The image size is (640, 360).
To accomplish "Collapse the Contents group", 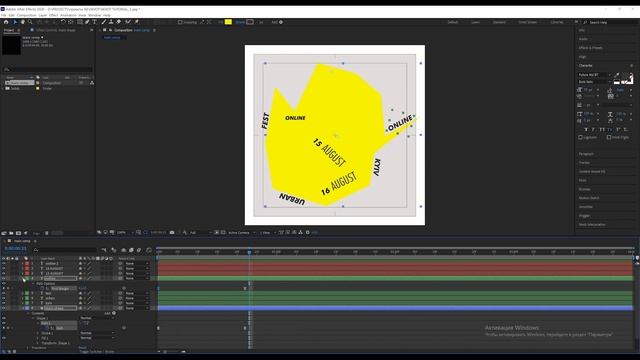I will [x=29, y=313].
